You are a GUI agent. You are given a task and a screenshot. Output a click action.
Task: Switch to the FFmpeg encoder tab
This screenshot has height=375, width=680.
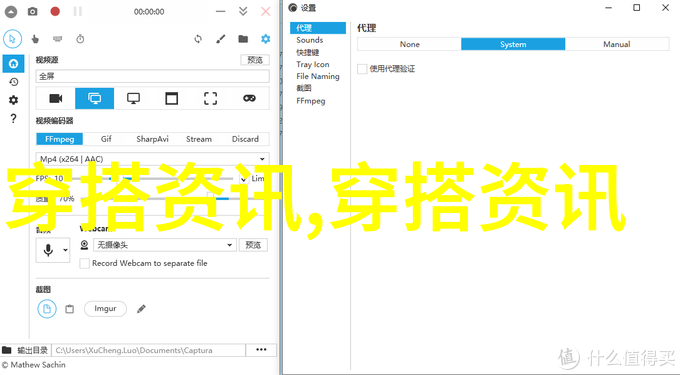click(60, 139)
